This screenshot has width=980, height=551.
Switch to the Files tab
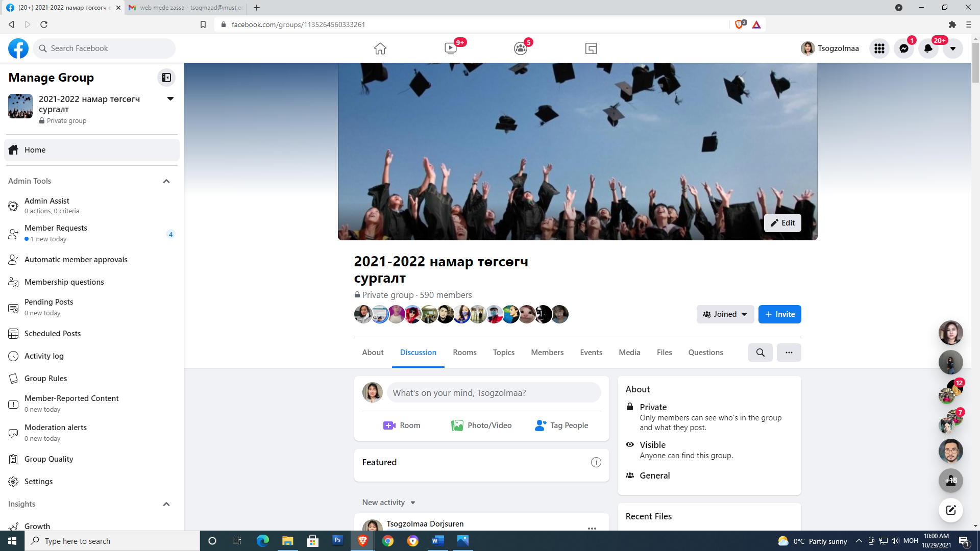tap(664, 353)
